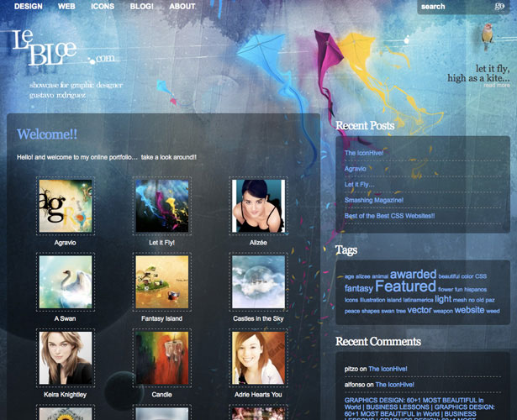Viewport: 517px width, 420px height.
Task: Click the 'fun' tag
Action: tap(459, 290)
